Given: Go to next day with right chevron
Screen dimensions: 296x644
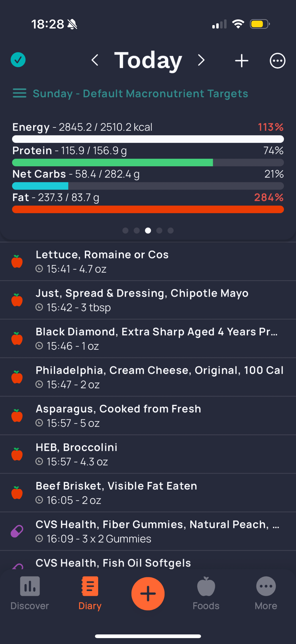Looking at the screenshot, I should [201, 60].
